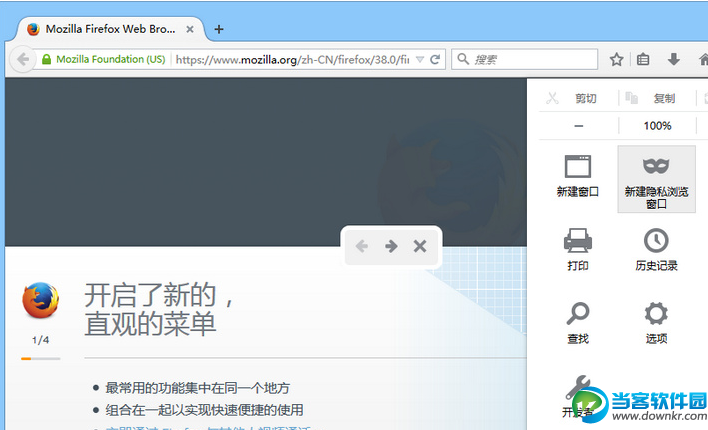The height and width of the screenshot is (430, 708).
Task: Click bullet text 组合在一起以实现快速便捷的使用
Action: click(x=205, y=410)
